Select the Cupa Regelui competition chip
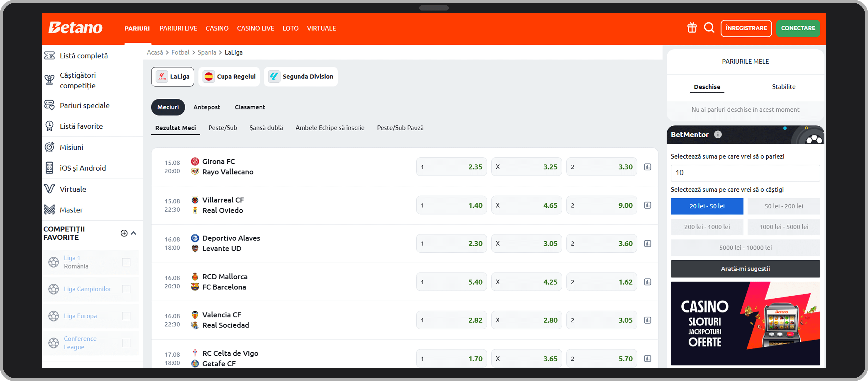This screenshot has width=868, height=381. 229,77
